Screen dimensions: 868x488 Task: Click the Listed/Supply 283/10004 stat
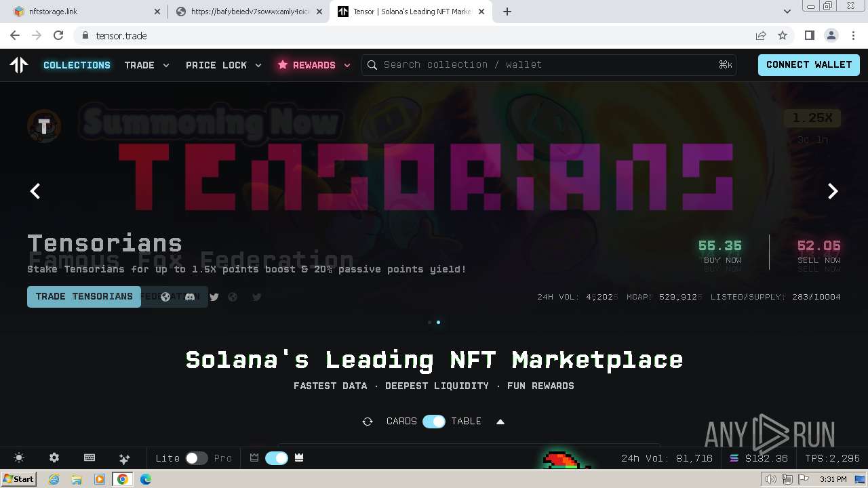pyautogui.click(x=776, y=297)
